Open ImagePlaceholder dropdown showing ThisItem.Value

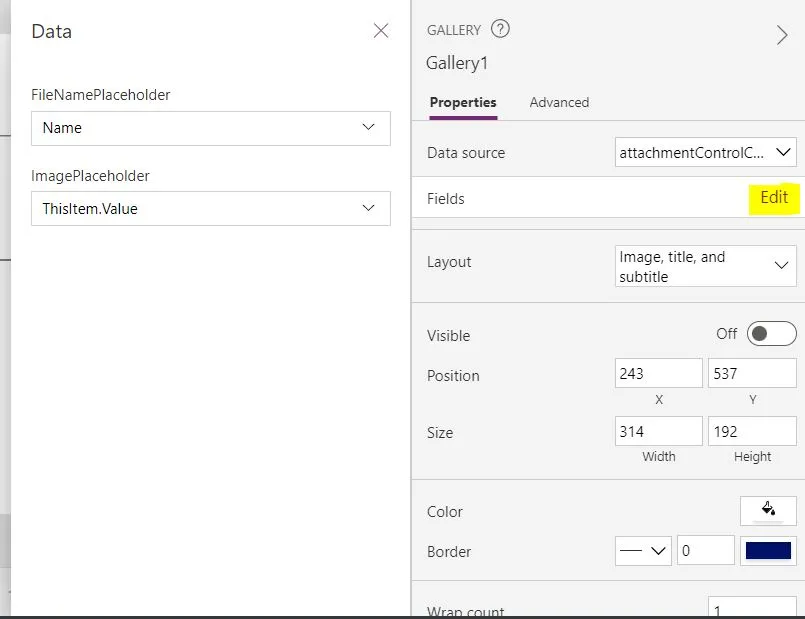210,209
